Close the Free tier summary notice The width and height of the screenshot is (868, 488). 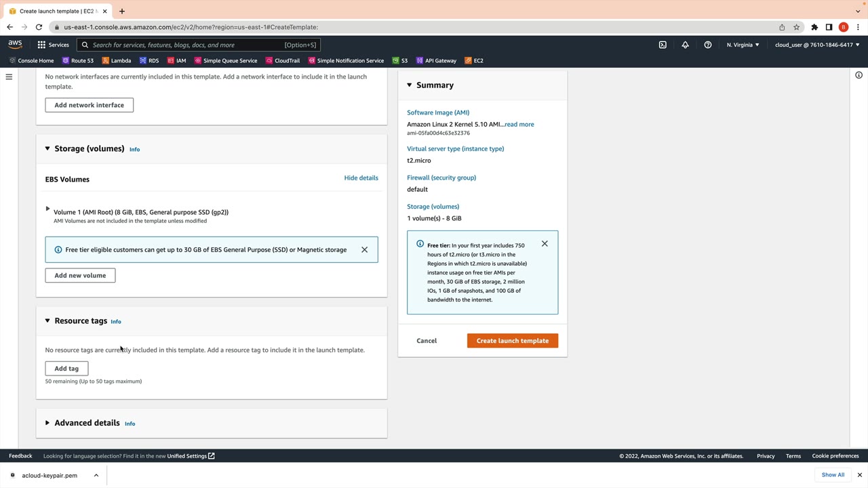pyautogui.click(x=545, y=243)
